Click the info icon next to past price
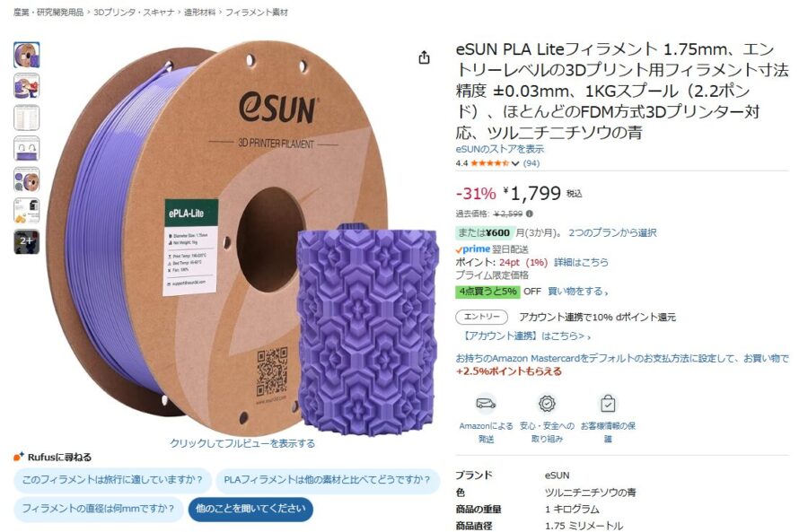This screenshot has width=799, height=532. (x=530, y=214)
